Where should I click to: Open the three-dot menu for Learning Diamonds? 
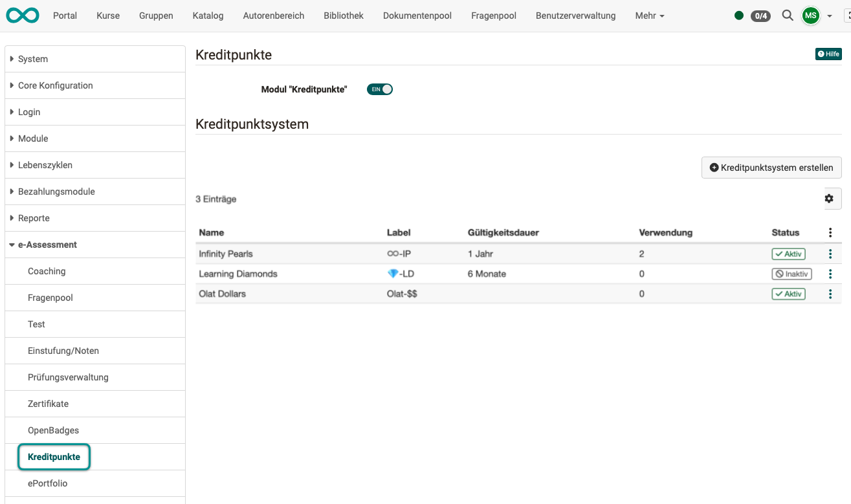tap(830, 274)
